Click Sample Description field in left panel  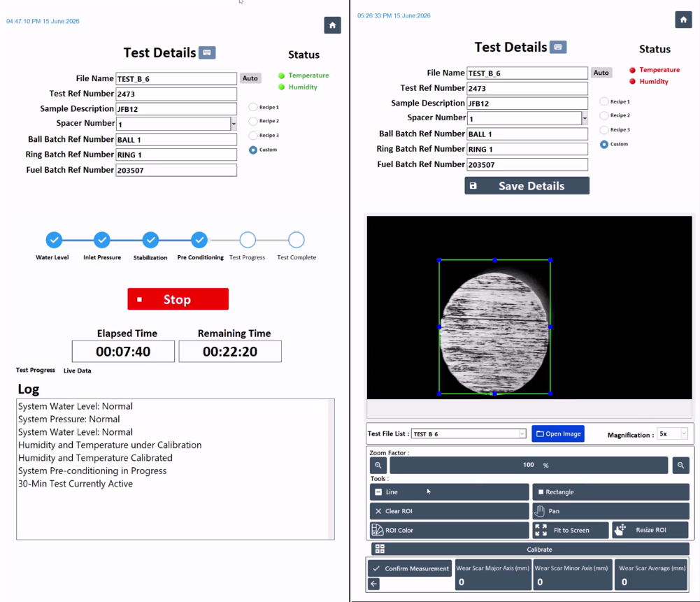(x=176, y=109)
